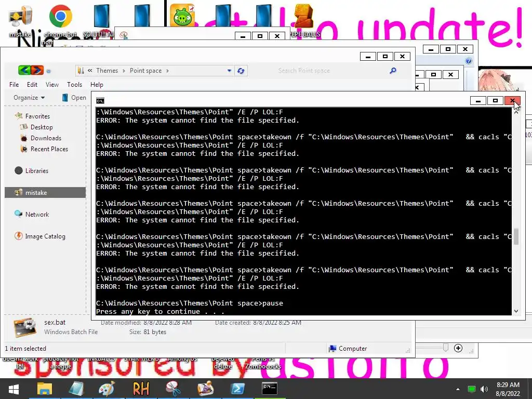Open the Tools menu
The height and width of the screenshot is (399, 532).
pos(74,85)
